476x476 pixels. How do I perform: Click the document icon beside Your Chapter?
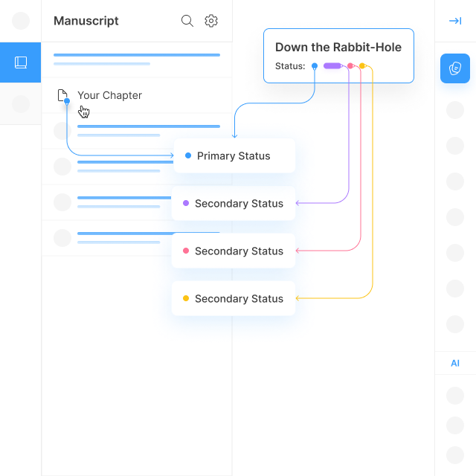click(62, 95)
